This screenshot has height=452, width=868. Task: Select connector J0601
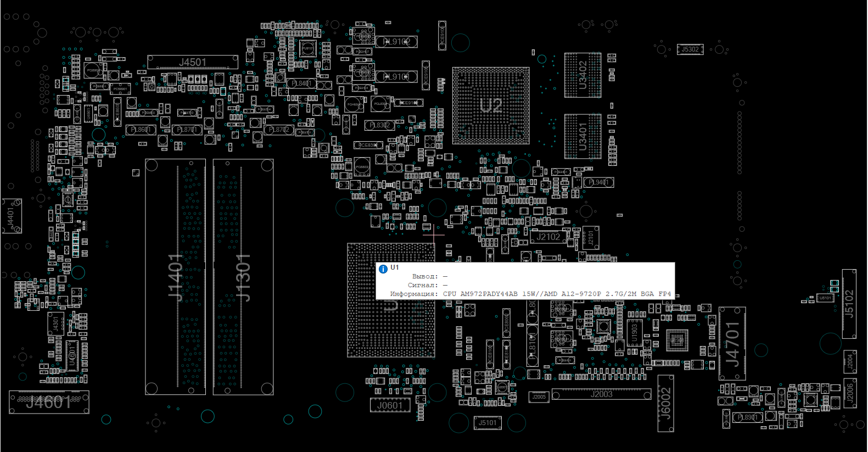pyautogui.click(x=390, y=406)
